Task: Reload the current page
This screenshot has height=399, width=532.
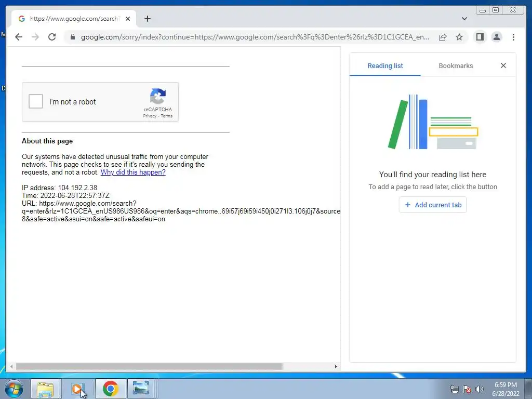Action: [x=52, y=37]
